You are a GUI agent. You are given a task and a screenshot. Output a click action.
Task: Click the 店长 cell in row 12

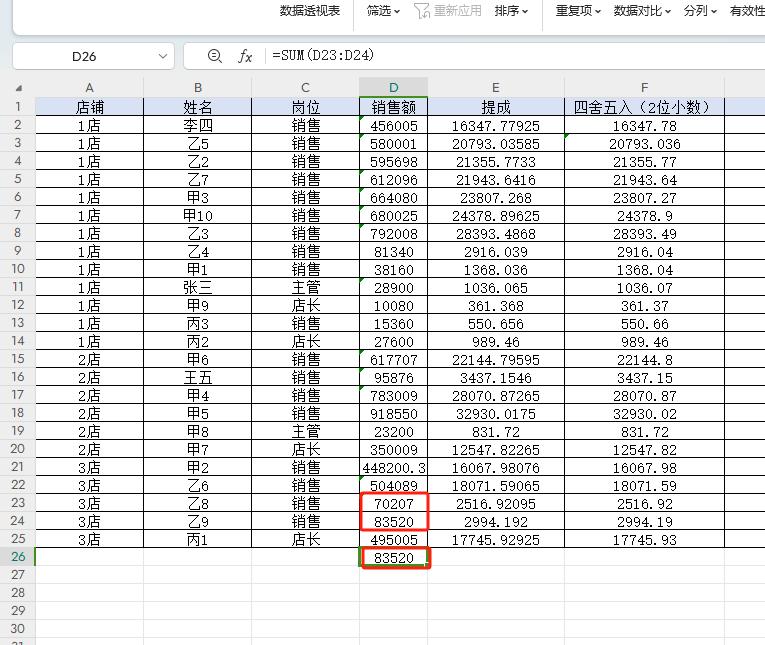305,306
